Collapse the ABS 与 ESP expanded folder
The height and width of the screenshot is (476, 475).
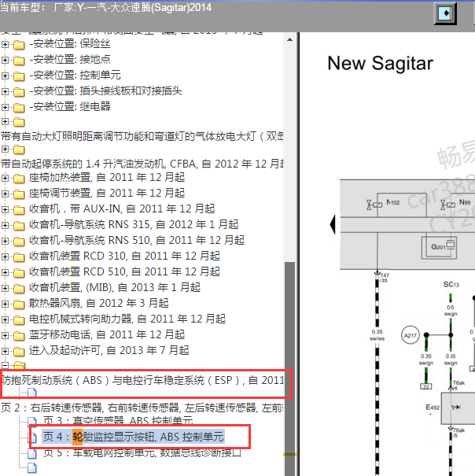5,365
